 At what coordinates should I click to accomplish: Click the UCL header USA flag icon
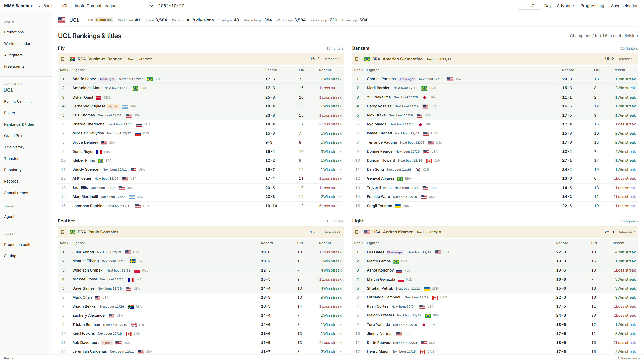(x=62, y=20)
